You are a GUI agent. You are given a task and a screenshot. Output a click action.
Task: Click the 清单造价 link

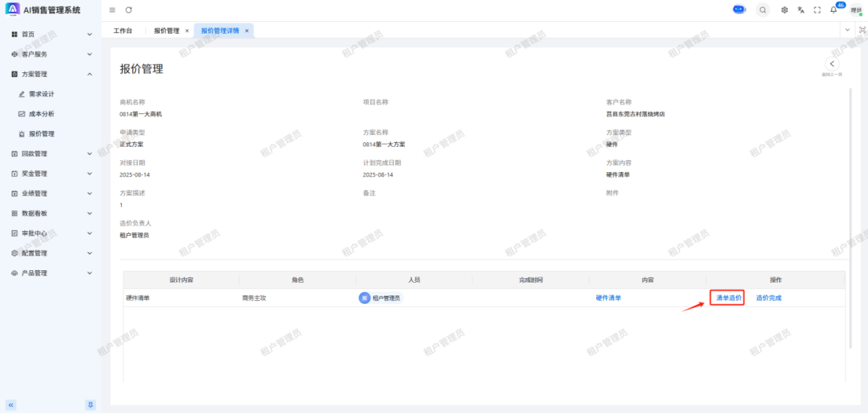click(728, 298)
